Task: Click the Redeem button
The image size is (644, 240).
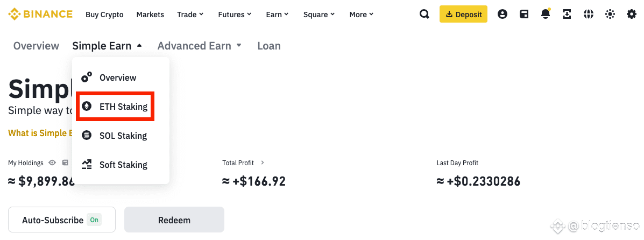Action: (x=174, y=220)
